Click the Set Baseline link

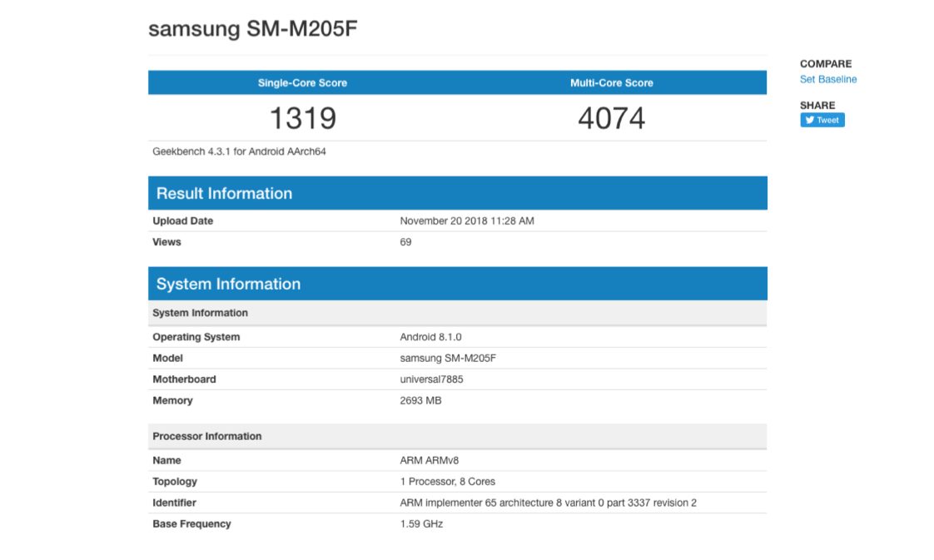click(827, 79)
